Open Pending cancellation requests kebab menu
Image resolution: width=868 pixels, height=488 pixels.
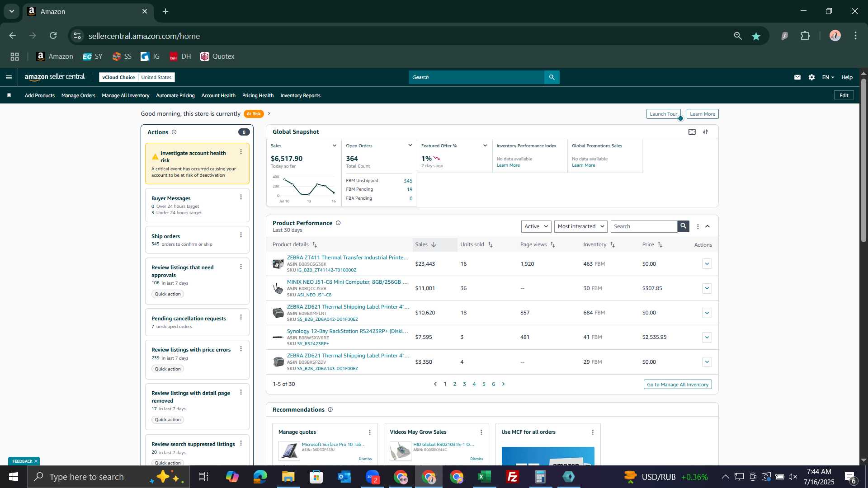click(241, 317)
